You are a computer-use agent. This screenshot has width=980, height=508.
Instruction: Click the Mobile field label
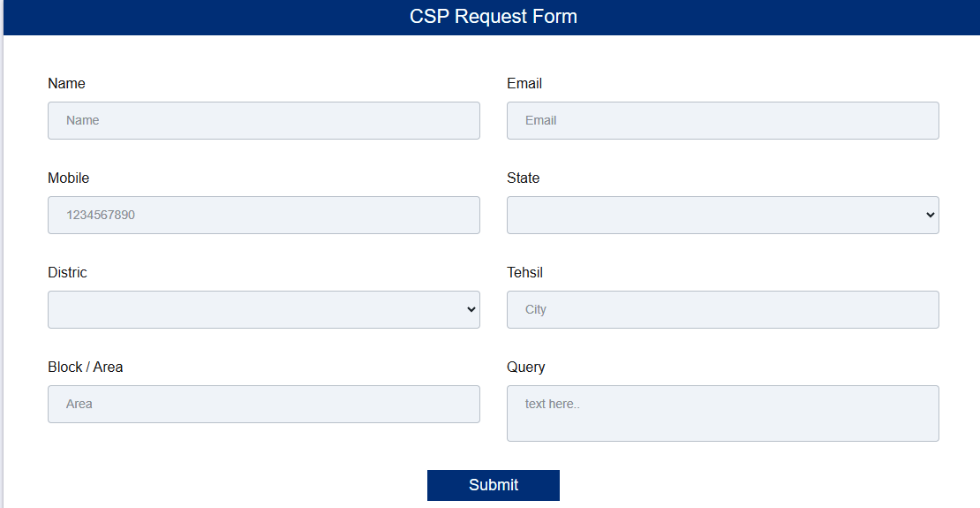pos(68,178)
